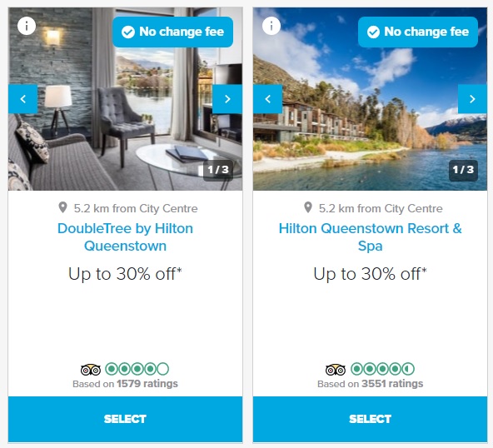
Task: Open DoubleTree by Hilton Queenstown hotel link
Action: point(125,237)
